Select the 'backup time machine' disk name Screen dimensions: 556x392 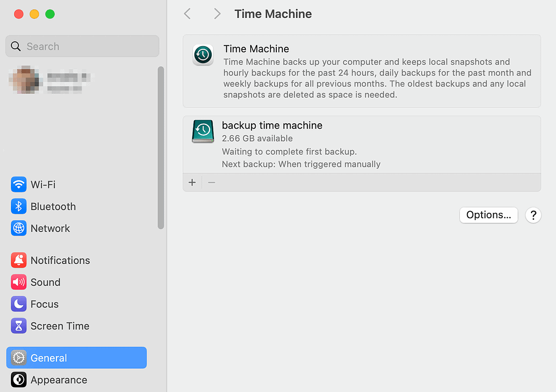tap(272, 125)
